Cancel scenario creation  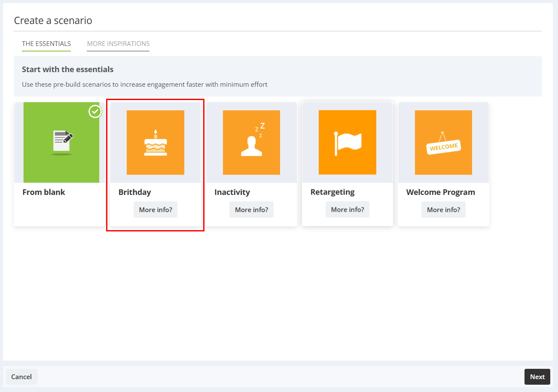point(21,377)
